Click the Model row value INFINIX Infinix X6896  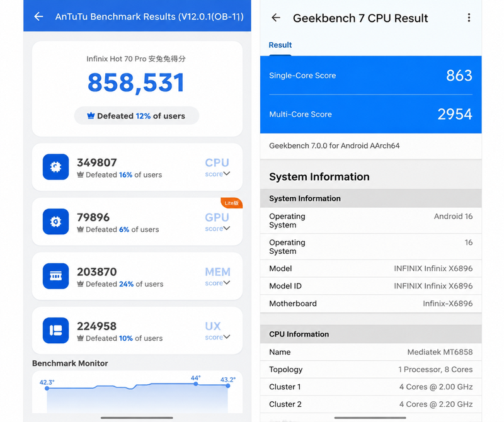(x=433, y=268)
